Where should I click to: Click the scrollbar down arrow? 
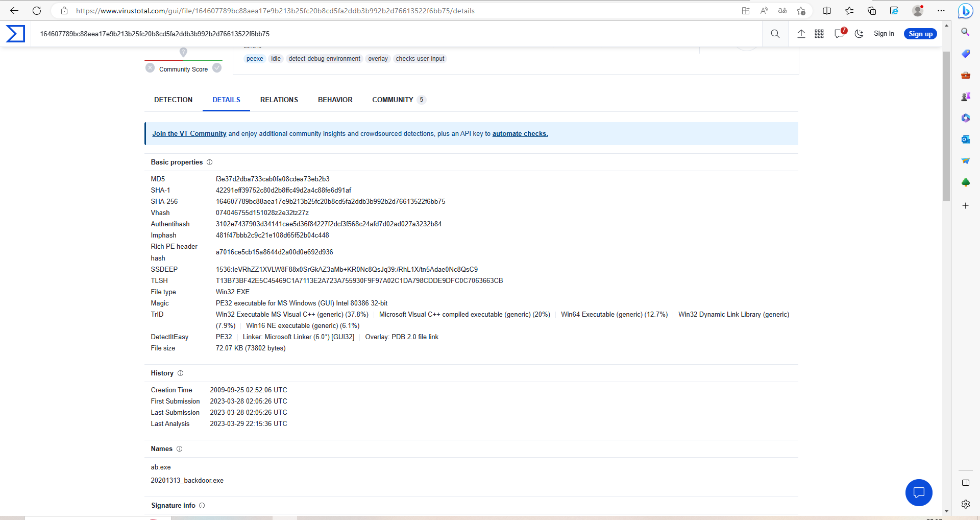tap(946, 511)
